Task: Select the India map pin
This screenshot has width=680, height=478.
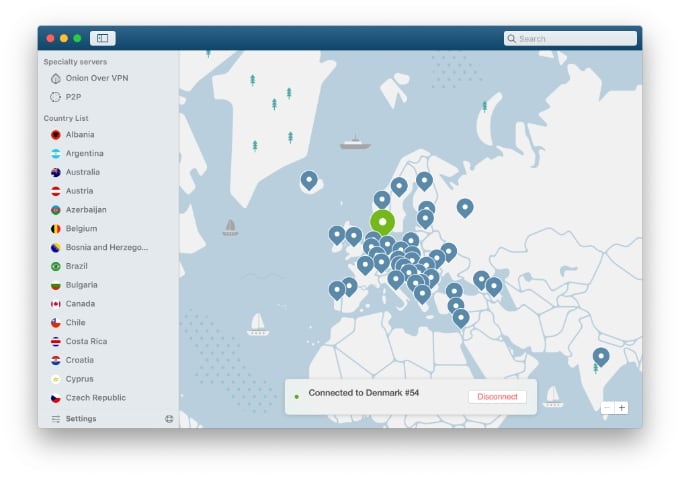Action: (x=601, y=357)
